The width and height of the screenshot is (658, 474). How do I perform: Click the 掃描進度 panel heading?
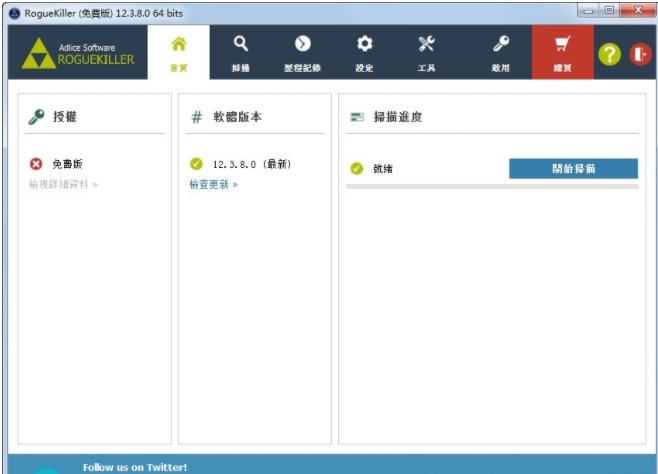click(398, 117)
